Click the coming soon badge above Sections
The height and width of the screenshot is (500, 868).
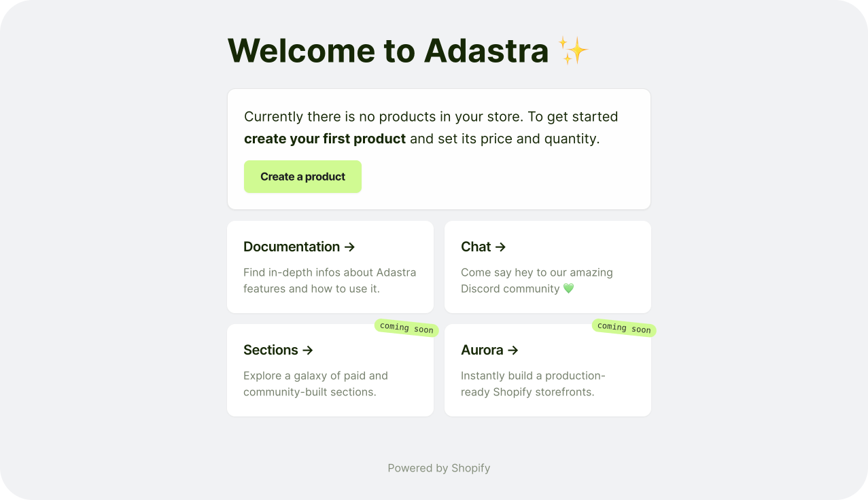point(406,328)
